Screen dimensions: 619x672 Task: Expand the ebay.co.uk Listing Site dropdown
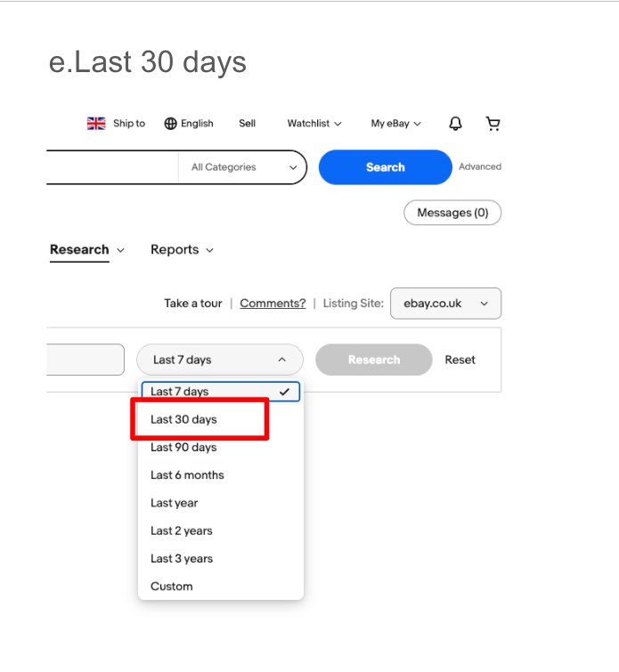click(445, 304)
